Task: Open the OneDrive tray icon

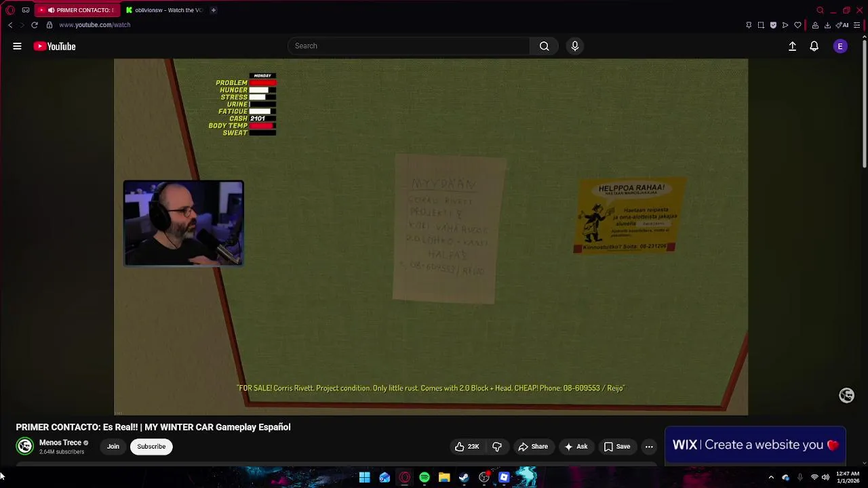Action: tap(786, 477)
